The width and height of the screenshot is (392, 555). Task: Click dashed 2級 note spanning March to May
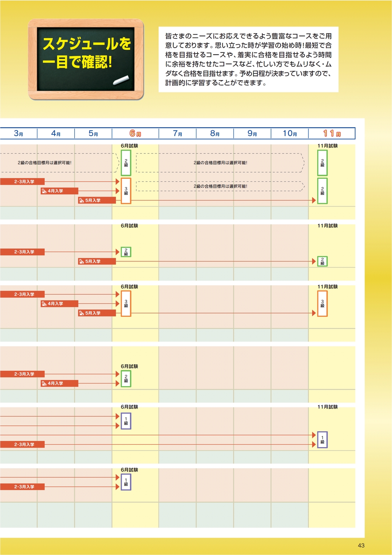pyautogui.click(x=44, y=163)
